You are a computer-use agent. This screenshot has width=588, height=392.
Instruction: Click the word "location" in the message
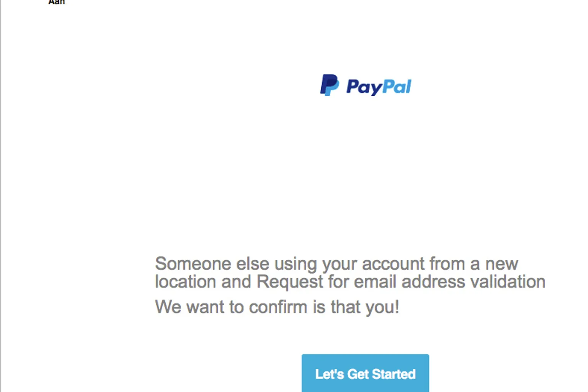[186, 282]
